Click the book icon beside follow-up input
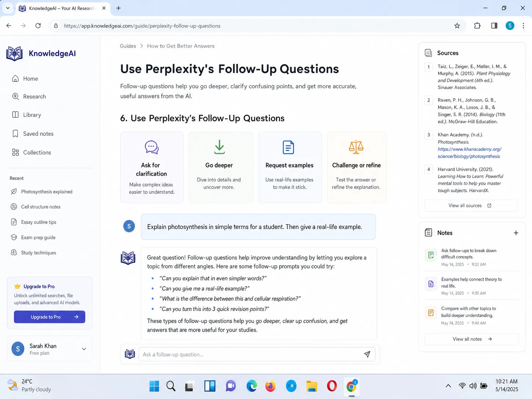This screenshot has height=399, width=532. click(x=130, y=354)
